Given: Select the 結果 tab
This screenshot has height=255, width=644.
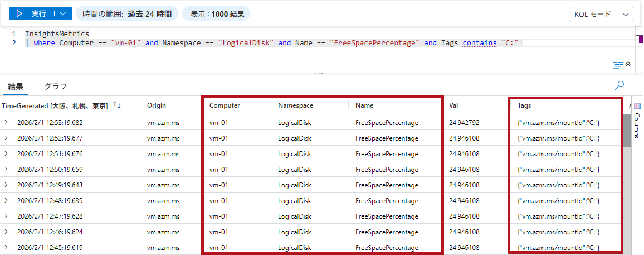Looking at the screenshot, I should 16,86.
